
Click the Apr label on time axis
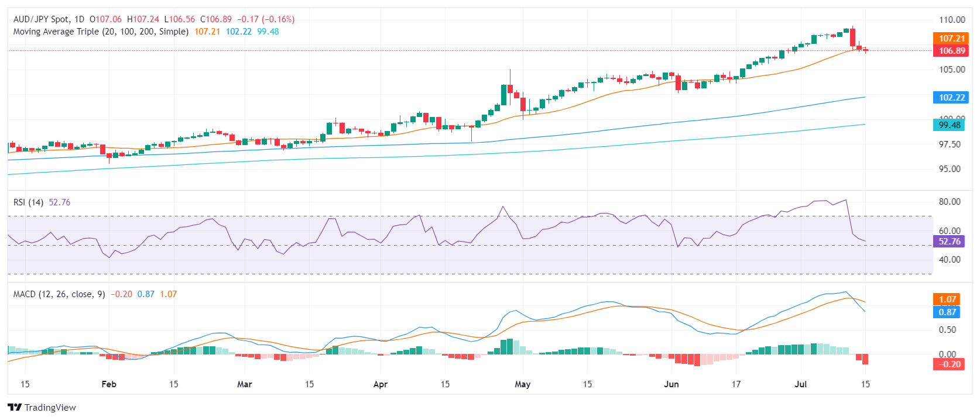tap(381, 384)
